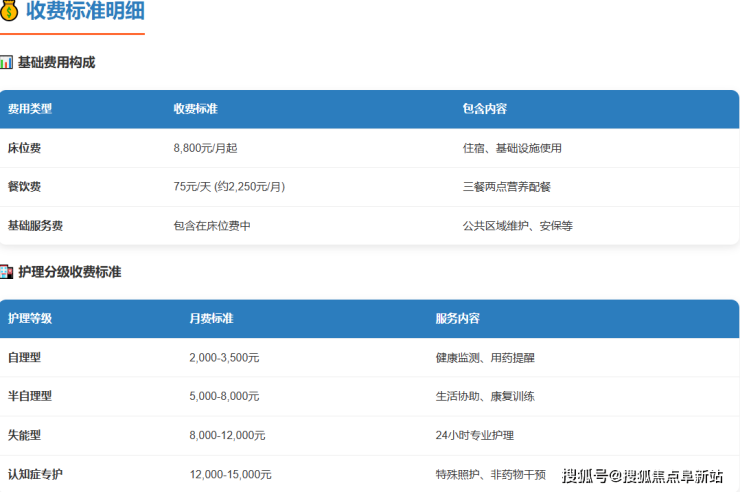Click the 搜狐号@搜狐焦点阜新站 watermark
The image size is (740, 492).
coord(642,475)
